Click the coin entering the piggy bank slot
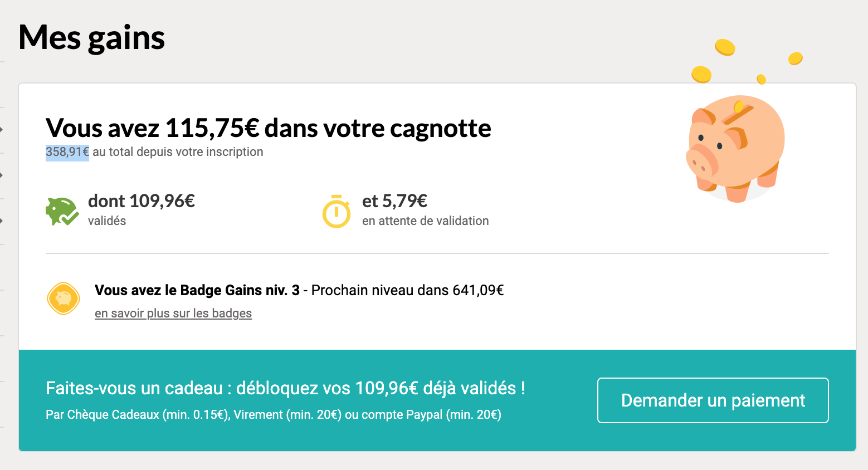868x470 pixels. coord(739,106)
